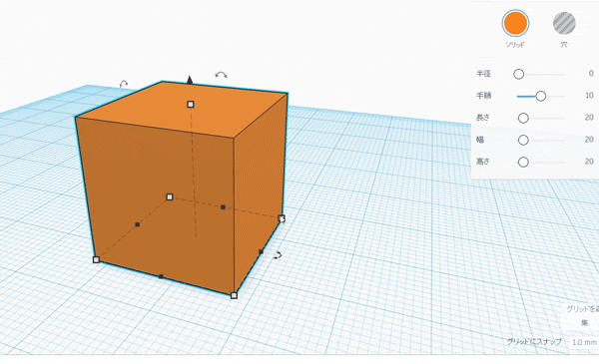Select the orange Solid color swatch
The image size is (599, 364).
click(x=515, y=23)
